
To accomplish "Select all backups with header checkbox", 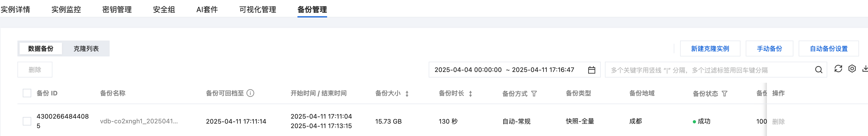I will coord(27,93).
